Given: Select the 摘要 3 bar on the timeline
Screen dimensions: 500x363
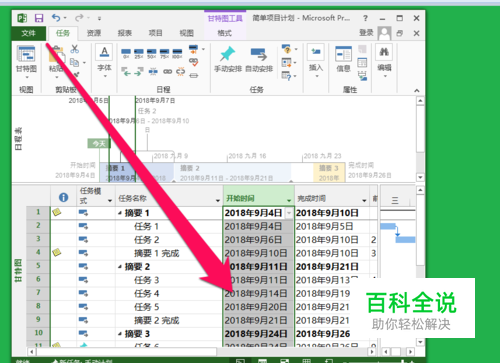Looking at the screenshot, I should (329, 173).
